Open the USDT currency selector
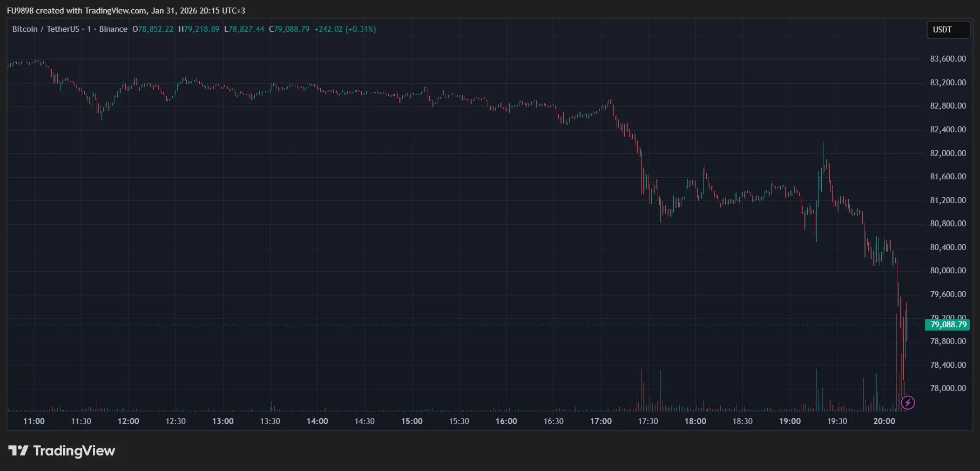The width and height of the screenshot is (980, 471). [x=948, y=30]
